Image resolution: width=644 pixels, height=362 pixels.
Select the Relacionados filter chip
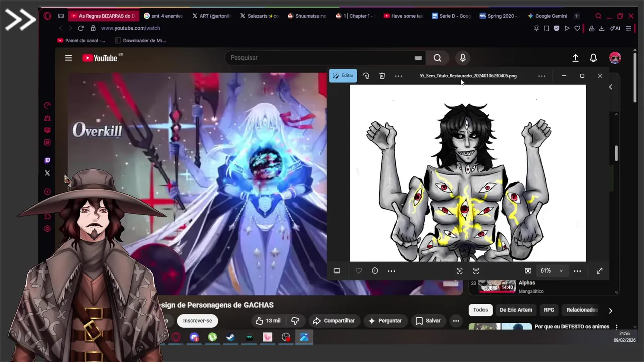click(x=582, y=310)
